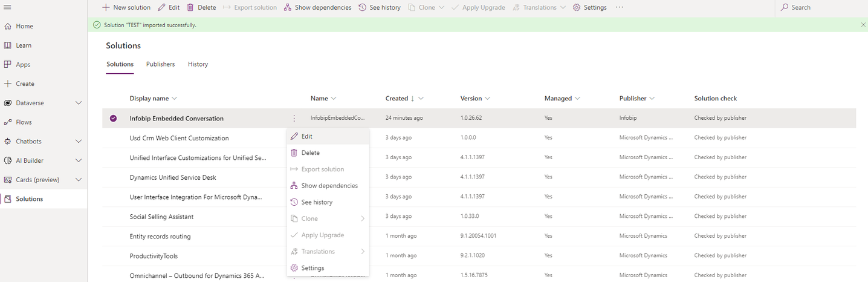868x282 pixels.
Task: Choose Show dependencies in context menu
Action: point(328,186)
